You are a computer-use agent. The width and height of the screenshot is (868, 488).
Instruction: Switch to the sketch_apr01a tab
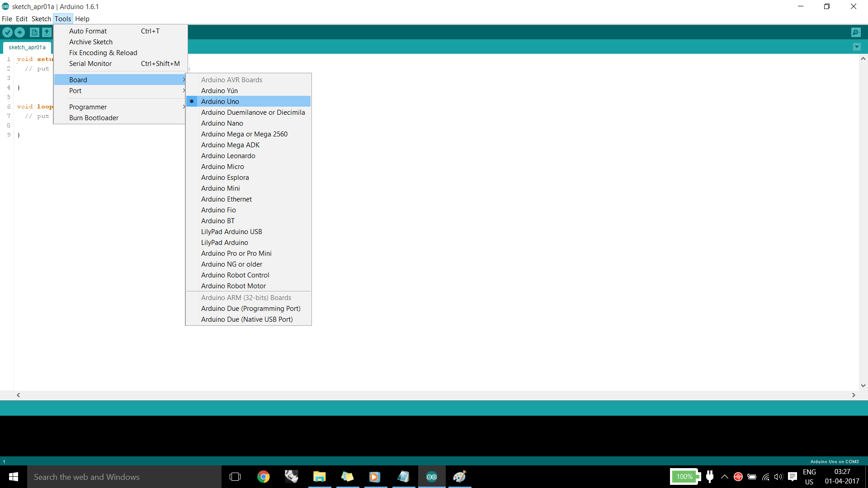27,47
